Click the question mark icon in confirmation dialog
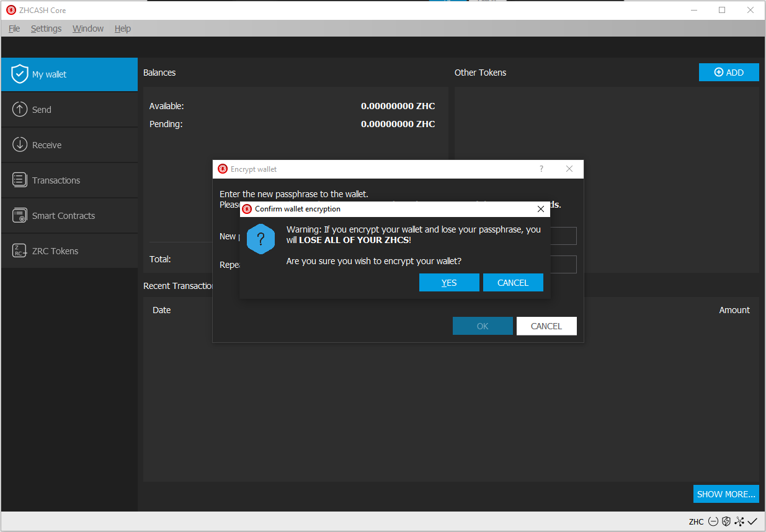Screen dimensions: 766x532 coord(261,239)
